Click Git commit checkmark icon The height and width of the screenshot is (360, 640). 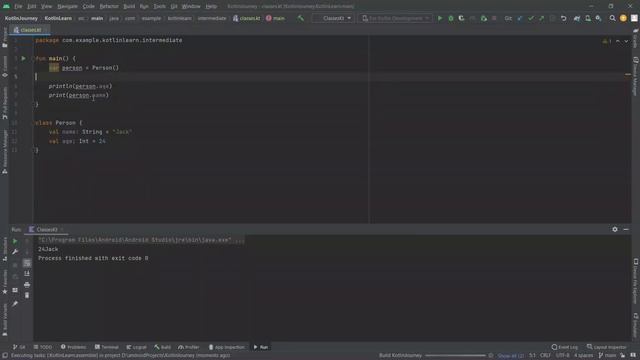[x=531, y=18]
